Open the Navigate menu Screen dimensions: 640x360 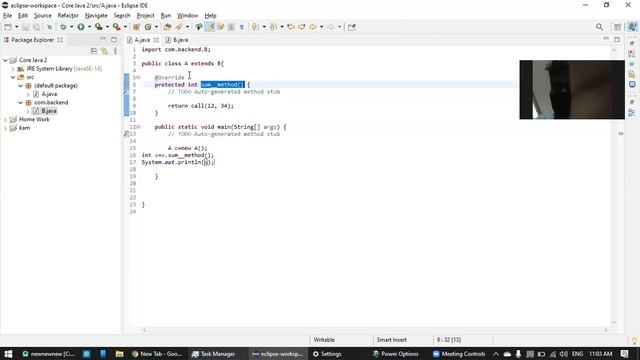(96, 16)
